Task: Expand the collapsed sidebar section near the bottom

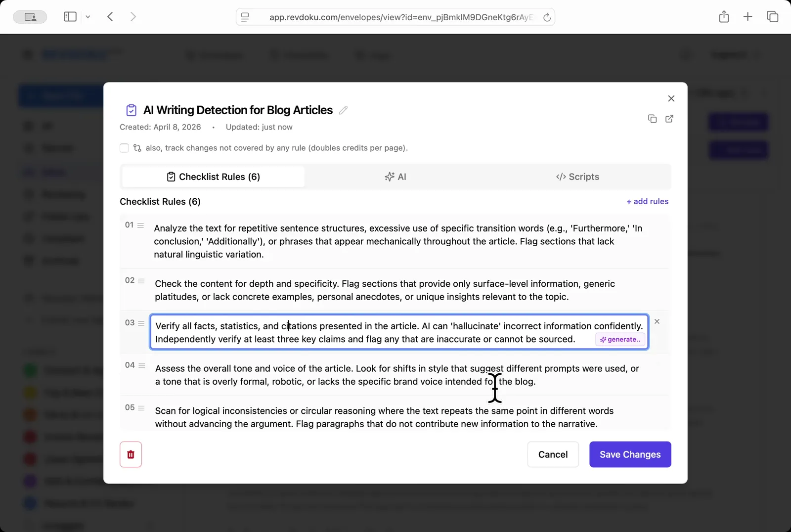Action: pyautogui.click(x=151, y=526)
